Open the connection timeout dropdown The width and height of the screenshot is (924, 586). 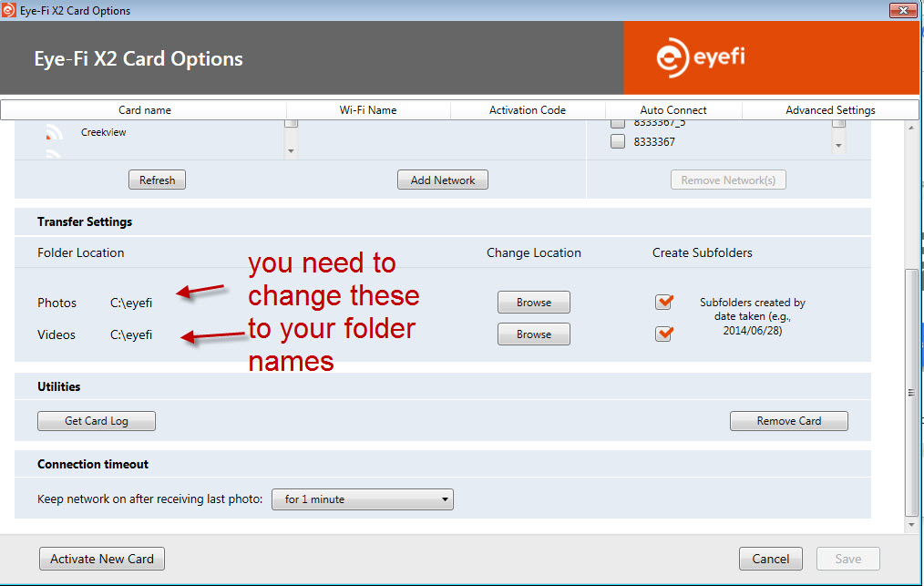[x=363, y=499]
